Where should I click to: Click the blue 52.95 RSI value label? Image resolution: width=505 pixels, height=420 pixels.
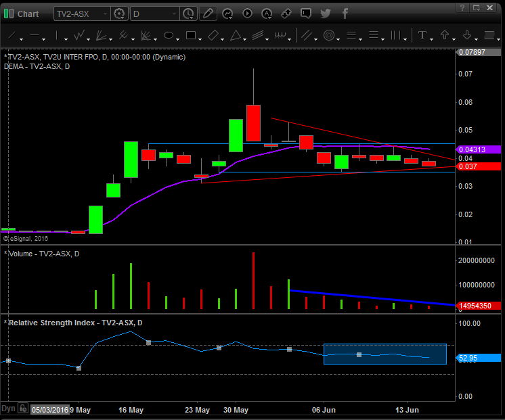tap(479, 358)
